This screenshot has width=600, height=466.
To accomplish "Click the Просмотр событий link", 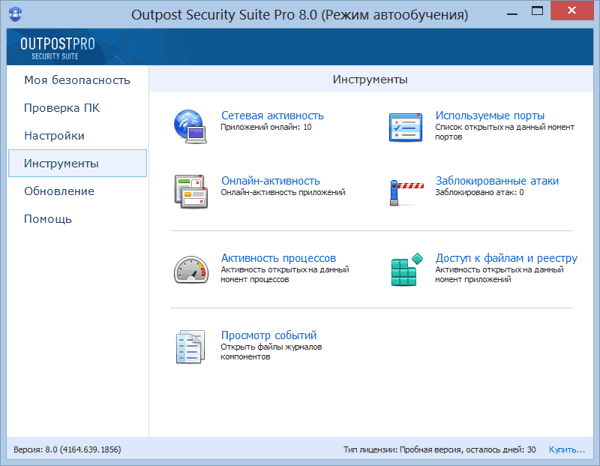I will coord(268,335).
